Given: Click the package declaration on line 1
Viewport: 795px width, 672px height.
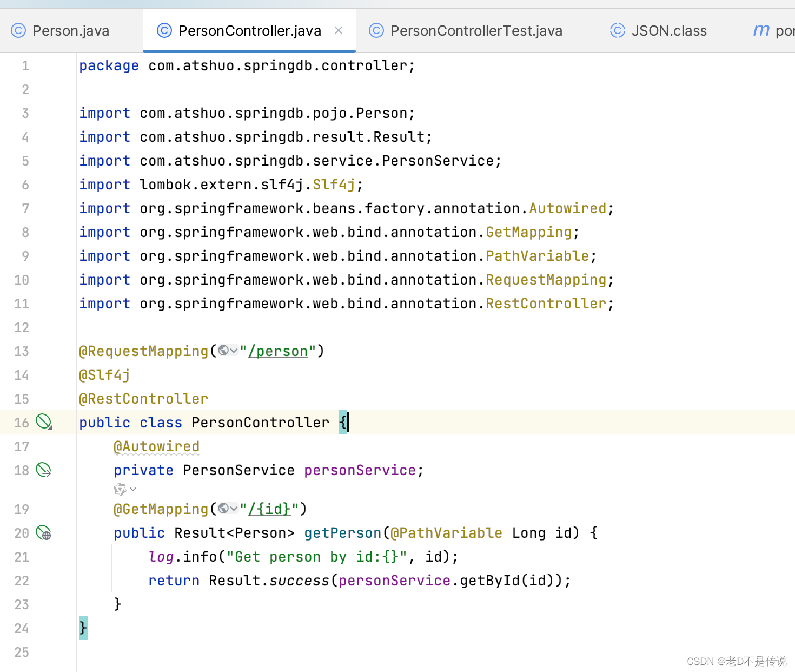Looking at the screenshot, I should click(x=248, y=66).
